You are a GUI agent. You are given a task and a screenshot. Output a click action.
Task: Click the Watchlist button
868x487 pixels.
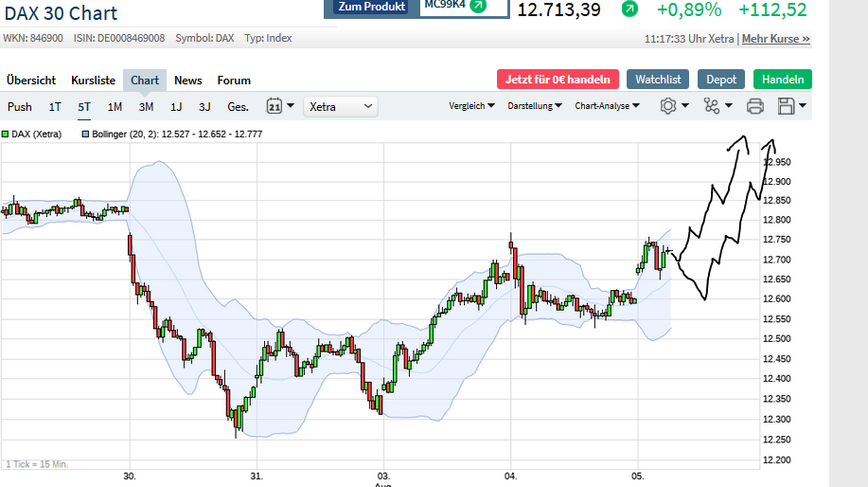(x=659, y=80)
